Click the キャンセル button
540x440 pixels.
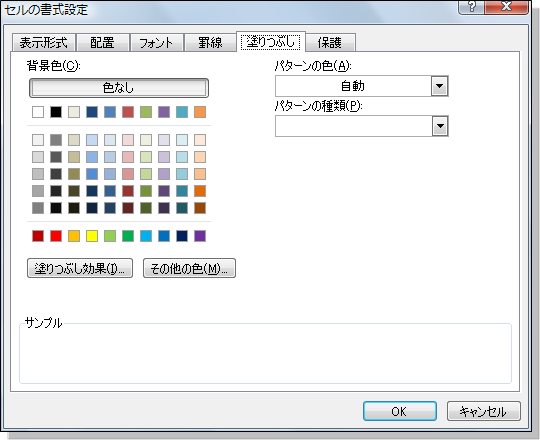[484, 411]
